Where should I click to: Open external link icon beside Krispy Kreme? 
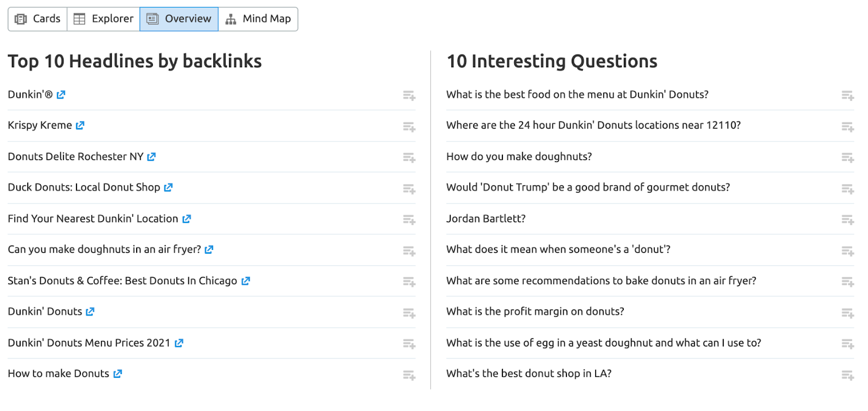pyautogui.click(x=80, y=125)
